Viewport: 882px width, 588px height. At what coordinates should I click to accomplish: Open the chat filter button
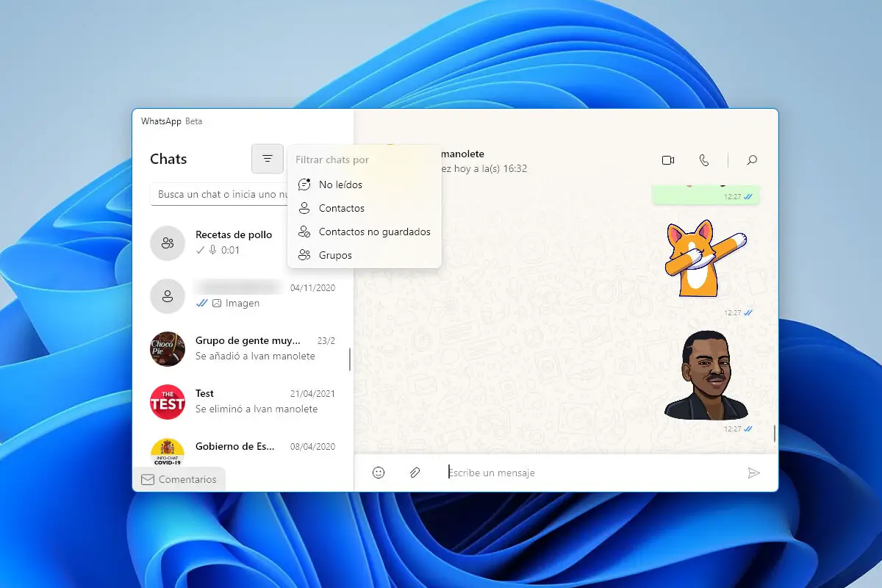(268, 159)
